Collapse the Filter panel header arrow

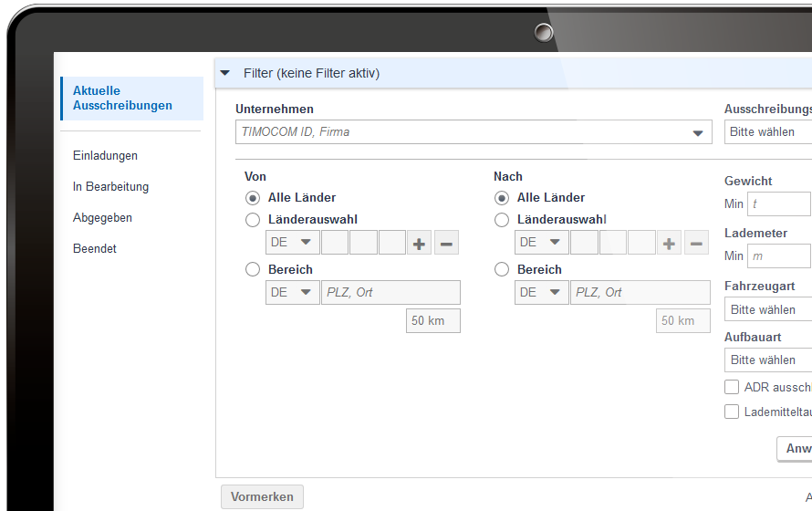[225, 73]
